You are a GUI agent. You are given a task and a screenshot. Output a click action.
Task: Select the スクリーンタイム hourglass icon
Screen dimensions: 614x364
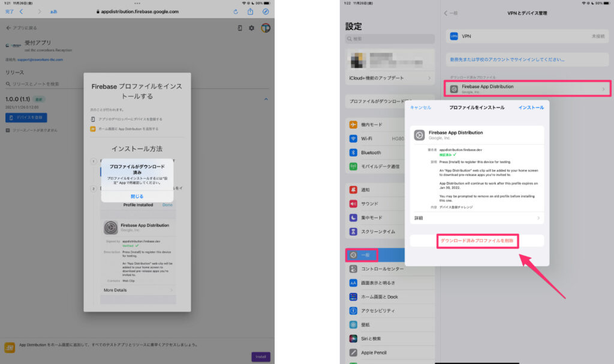pos(353,231)
